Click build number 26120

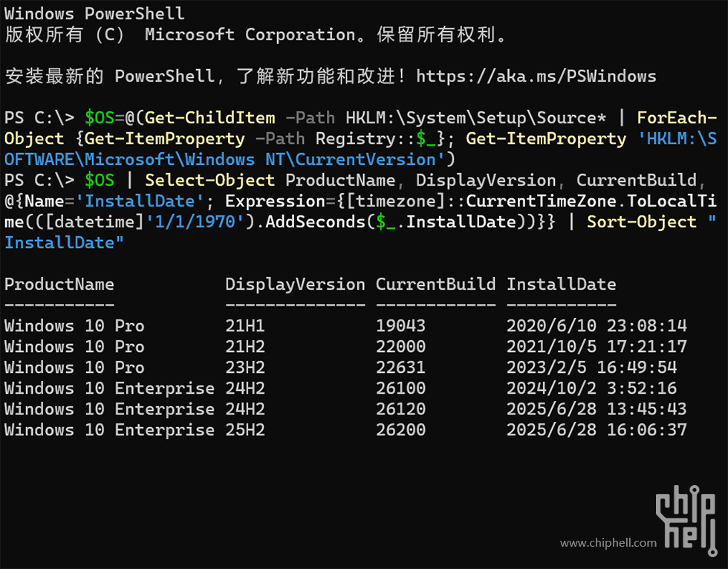coord(400,409)
